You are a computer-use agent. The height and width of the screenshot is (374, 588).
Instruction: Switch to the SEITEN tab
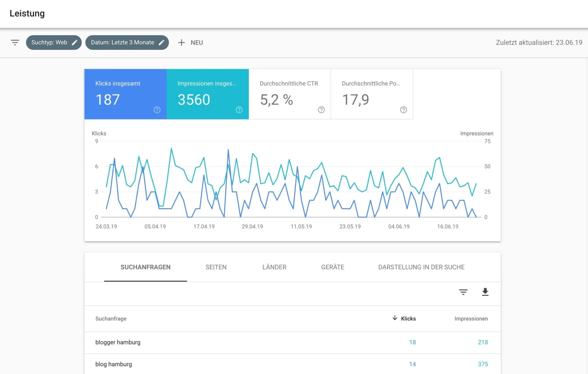pyautogui.click(x=216, y=267)
